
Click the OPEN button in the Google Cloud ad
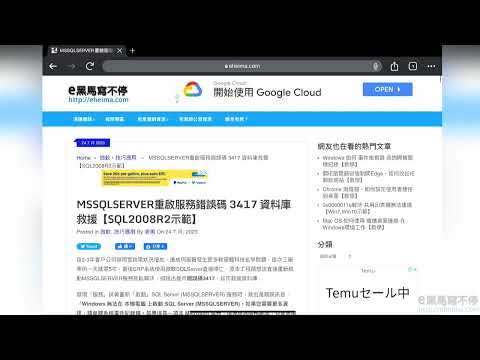[387, 89]
